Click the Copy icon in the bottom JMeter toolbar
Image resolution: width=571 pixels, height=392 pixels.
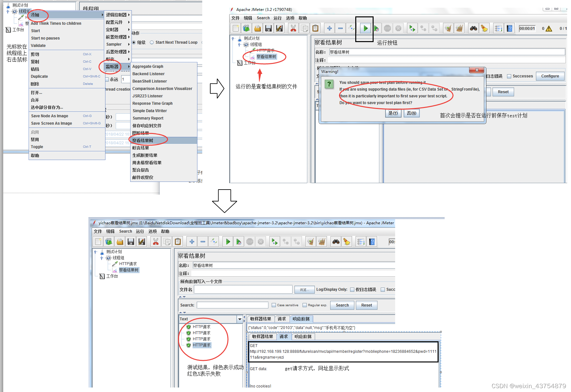(x=167, y=242)
